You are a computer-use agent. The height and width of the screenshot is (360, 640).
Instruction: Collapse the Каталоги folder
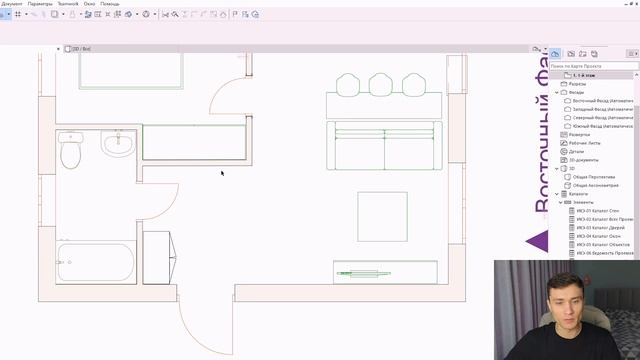[x=557, y=194]
